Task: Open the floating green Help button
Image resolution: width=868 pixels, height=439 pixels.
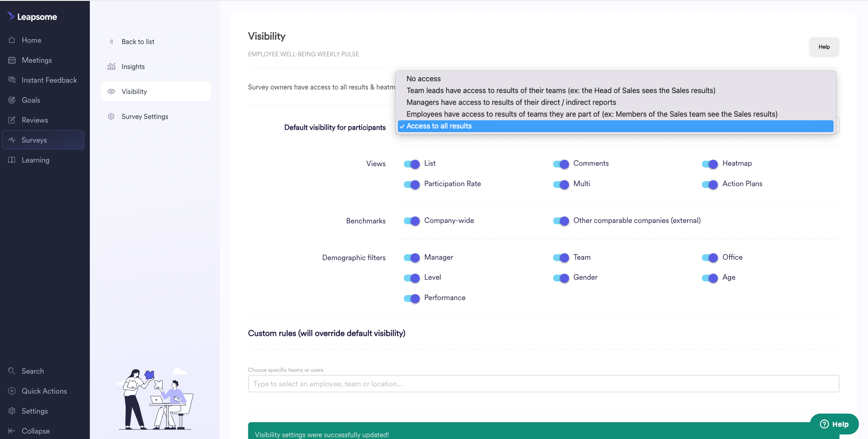Action: [x=834, y=424]
